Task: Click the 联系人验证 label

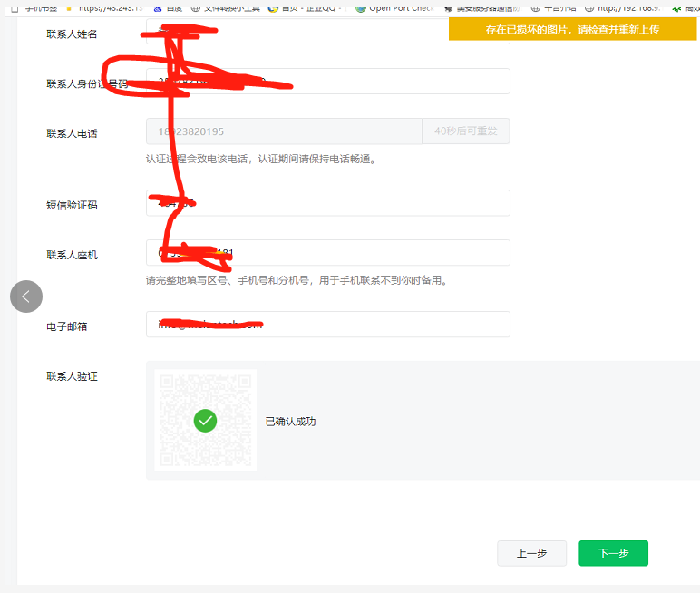Action: (72, 376)
